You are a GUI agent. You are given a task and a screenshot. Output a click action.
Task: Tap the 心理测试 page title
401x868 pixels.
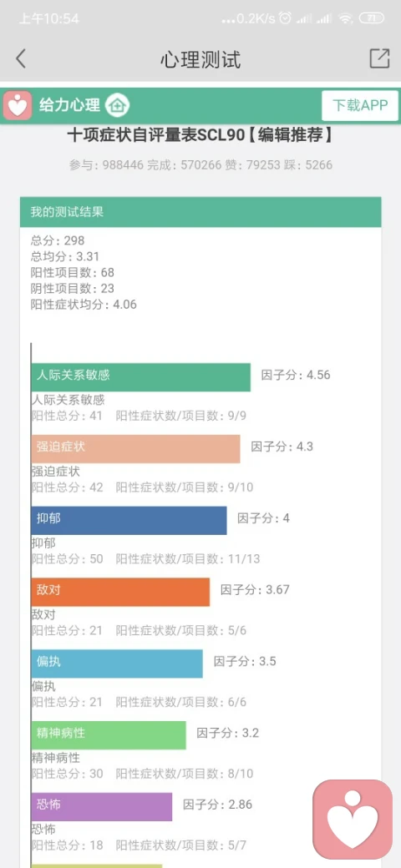200,59
